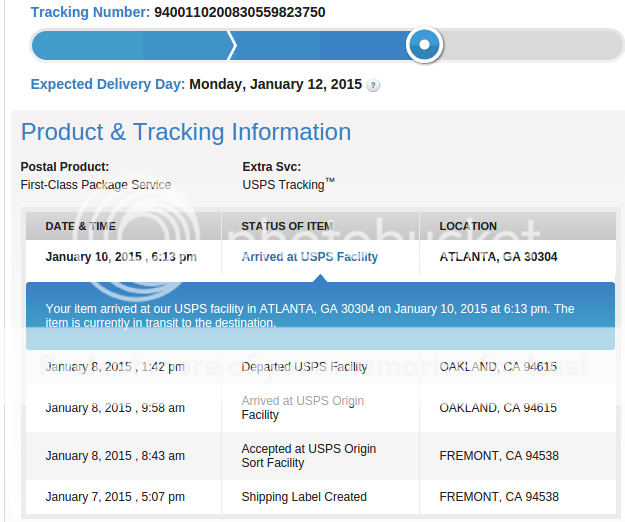
Task: Click the white chevron in progress bar
Action: (232, 45)
